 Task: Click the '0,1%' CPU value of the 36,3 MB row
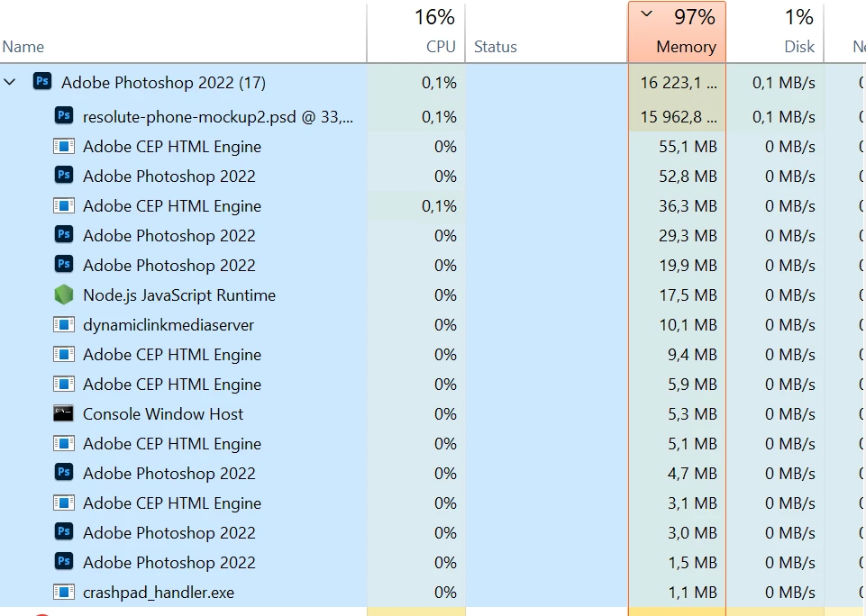pyautogui.click(x=439, y=206)
